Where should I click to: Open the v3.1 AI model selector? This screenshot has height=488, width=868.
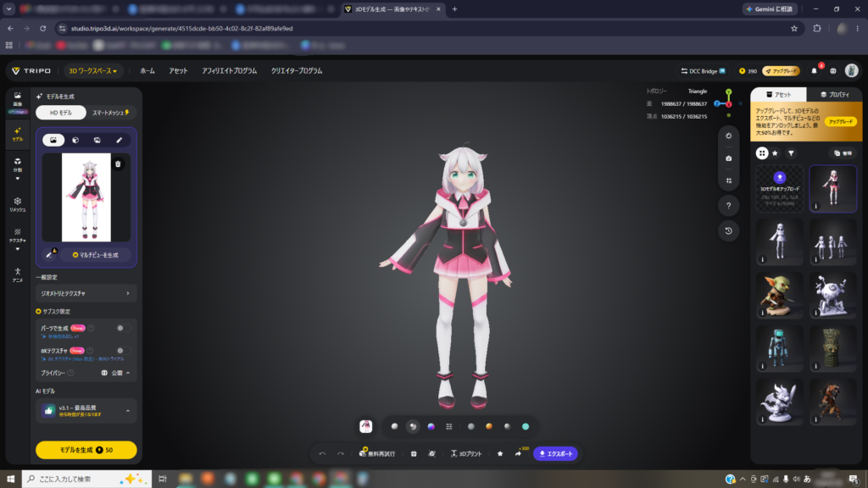tap(86, 411)
